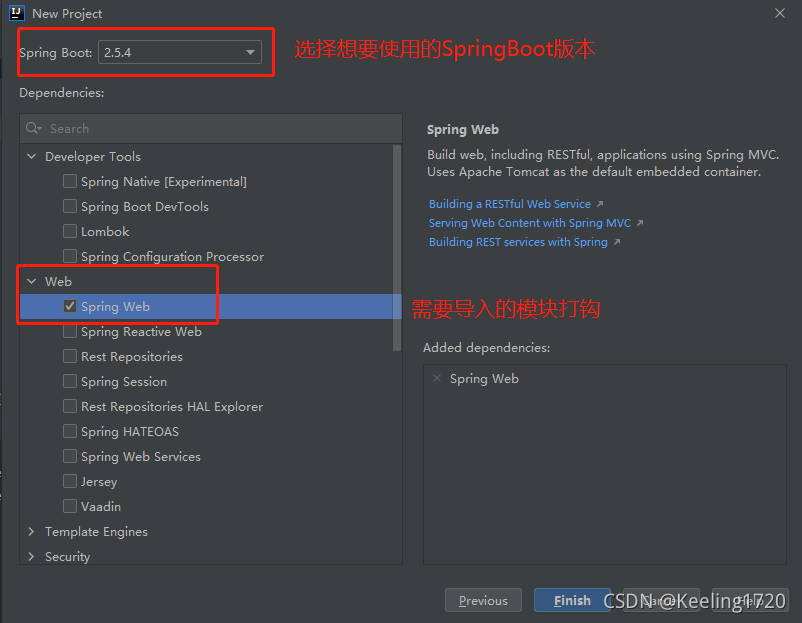Click Spring Web in Added dependencies
The image size is (802, 623).
[484, 379]
